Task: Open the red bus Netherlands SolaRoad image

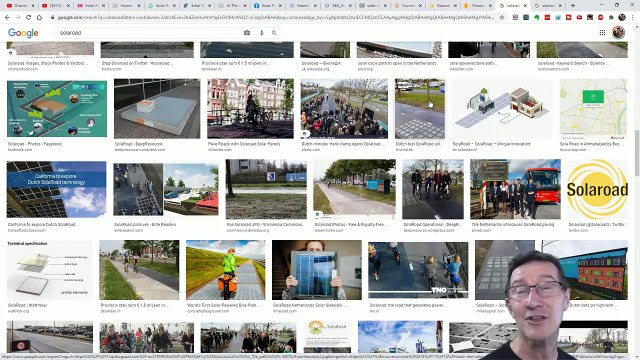Action: coord(515,189)
